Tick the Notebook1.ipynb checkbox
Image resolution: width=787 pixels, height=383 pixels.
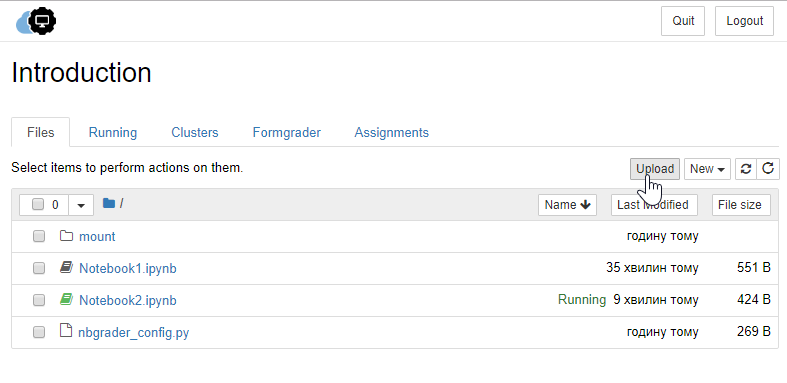point(39,268)
